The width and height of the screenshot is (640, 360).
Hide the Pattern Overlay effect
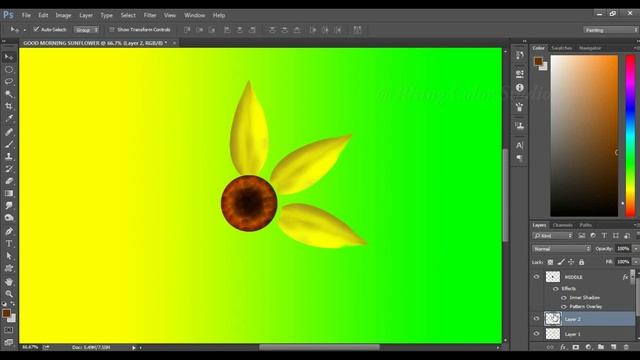coord(564,307)
